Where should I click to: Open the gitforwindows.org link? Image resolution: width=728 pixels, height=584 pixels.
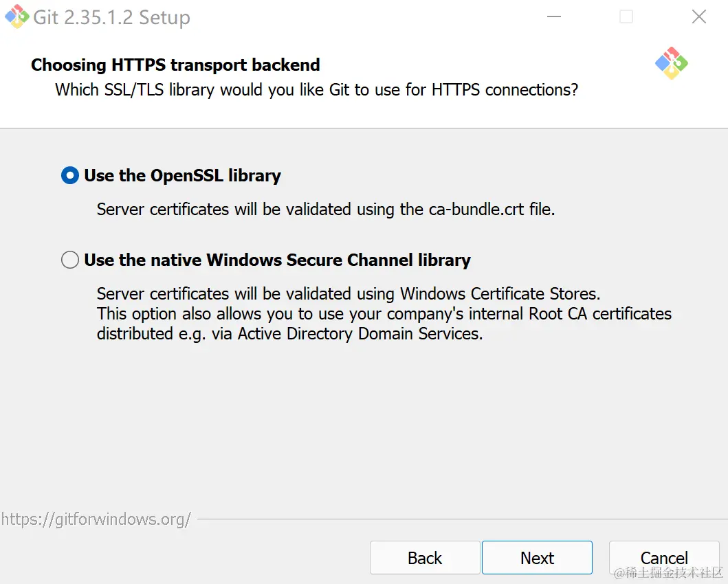click(96, 519)
